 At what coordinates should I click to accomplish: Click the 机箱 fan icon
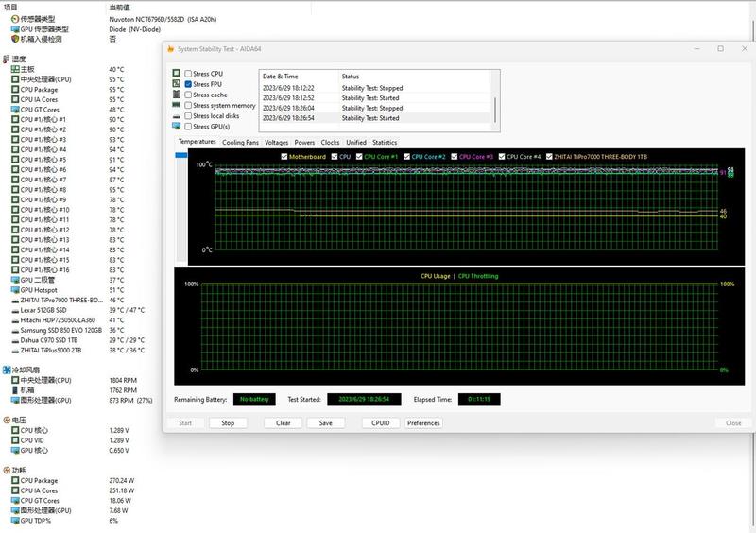tap(15, 389)
